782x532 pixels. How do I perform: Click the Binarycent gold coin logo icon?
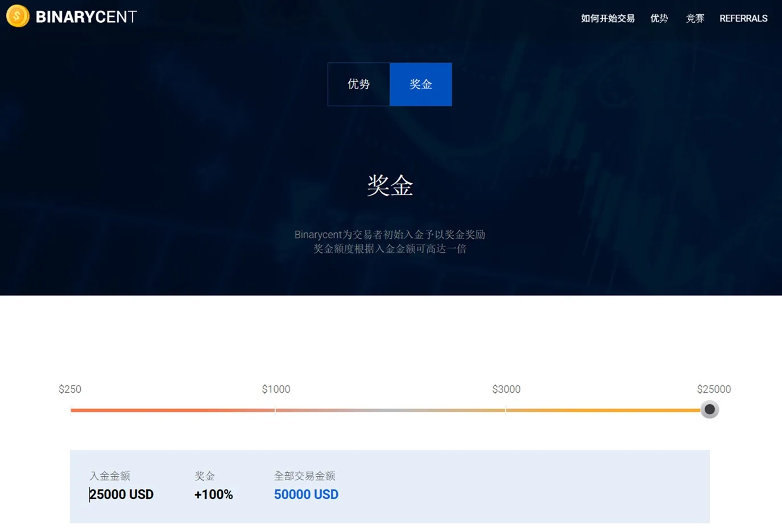(x=18, y=16)
